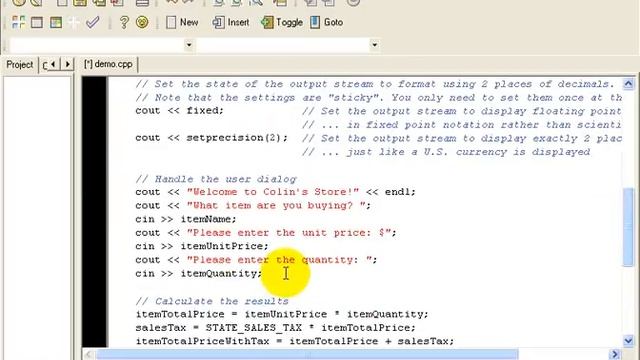Image resolution: width=640 pixels, height=360 pixels.
Task: Click the Compile and Run icon
Action: click(x=56, y=22)
